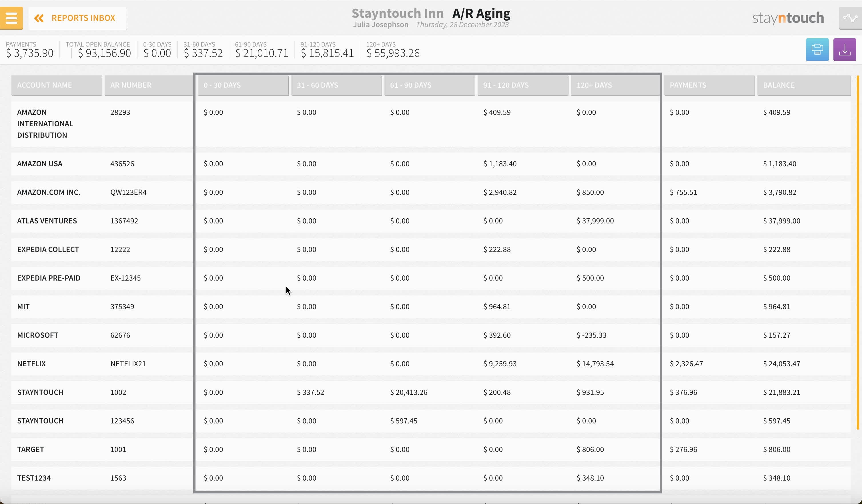The height and width of the screenshot is (504, 862).
Task: Click the purple download export icon
Action: tap(845, 50)
